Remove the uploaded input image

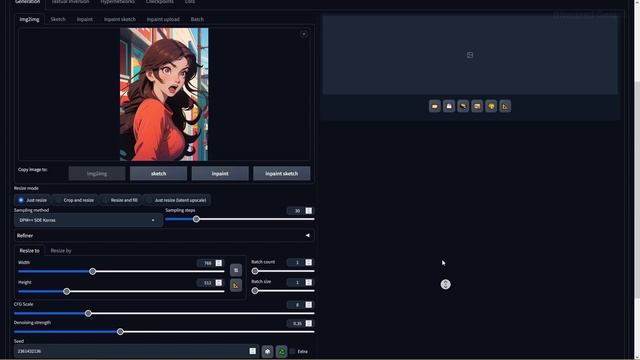click(304, 34)
